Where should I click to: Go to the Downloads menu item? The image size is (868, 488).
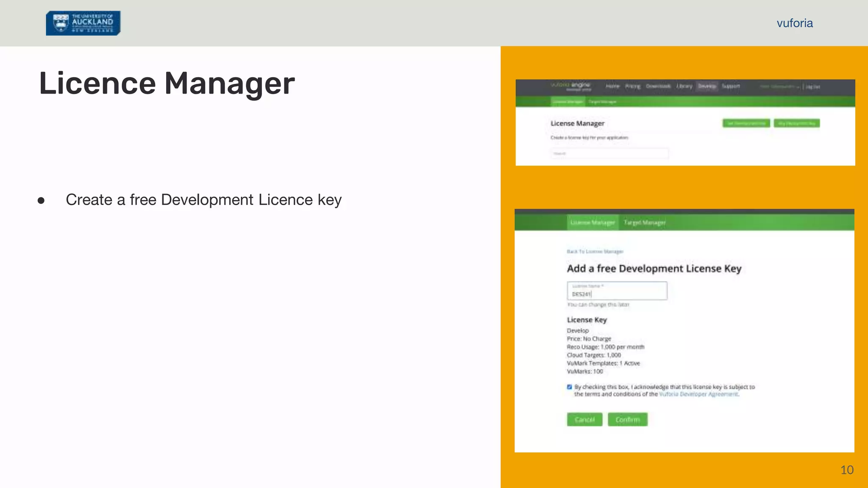[x=658, y=86]
